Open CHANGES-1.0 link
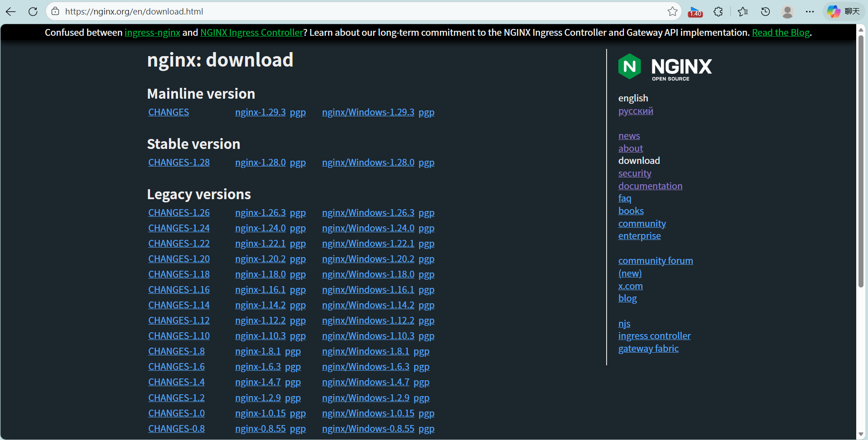 click(x=176, y=413)
